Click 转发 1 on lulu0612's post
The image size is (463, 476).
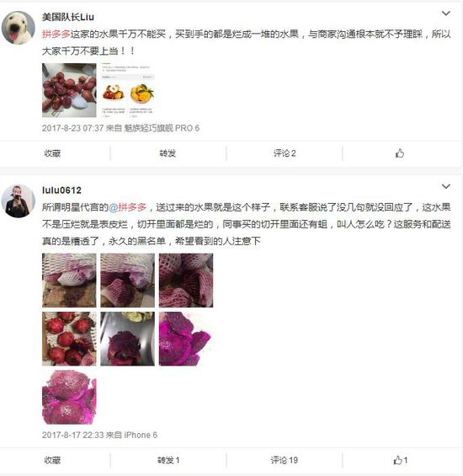(168, 460)
